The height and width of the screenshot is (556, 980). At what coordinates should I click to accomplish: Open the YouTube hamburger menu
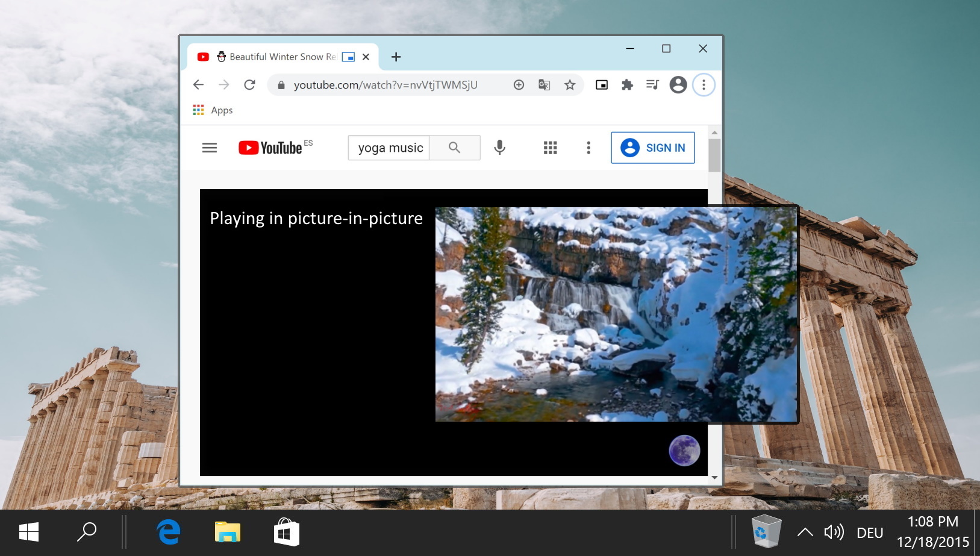209,147
